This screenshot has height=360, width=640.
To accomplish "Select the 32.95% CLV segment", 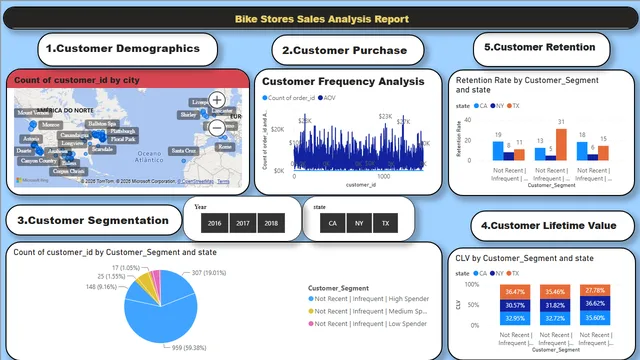I will click(515, 318).
